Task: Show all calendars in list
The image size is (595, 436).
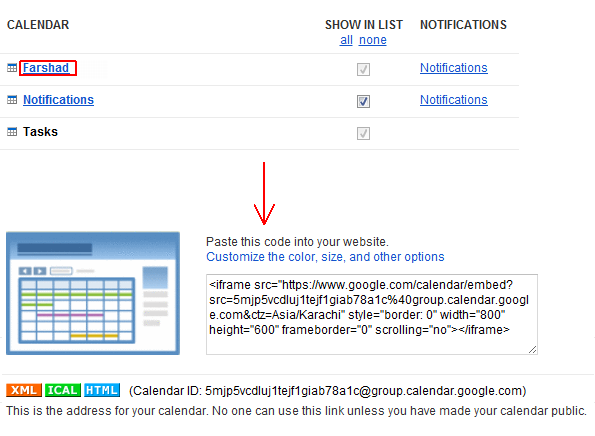Action: tap(346, 40)
